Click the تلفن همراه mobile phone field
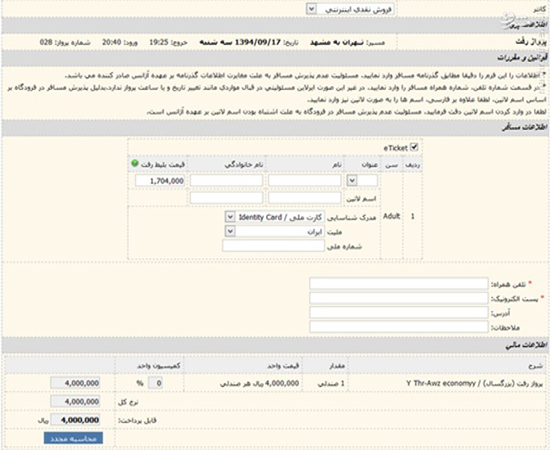 [x=398, y=283]
